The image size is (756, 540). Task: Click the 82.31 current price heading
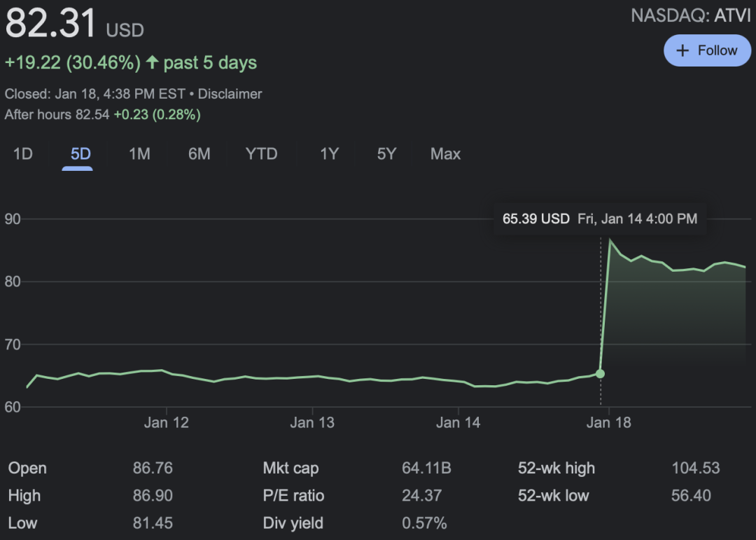50,23
